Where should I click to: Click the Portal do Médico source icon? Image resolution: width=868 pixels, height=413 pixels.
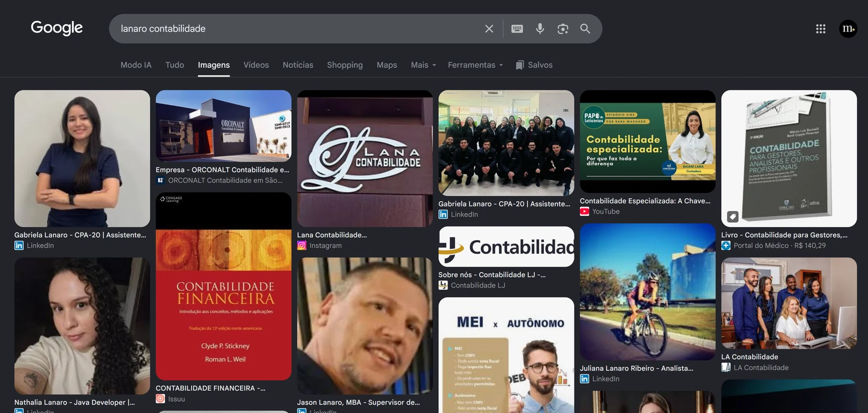(726, 246)
